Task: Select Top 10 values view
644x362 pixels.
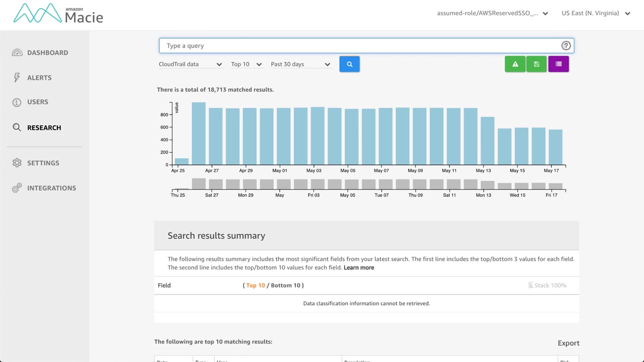Action: (x=256, y=286)
